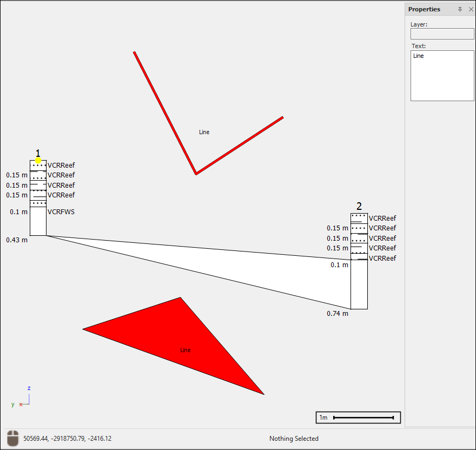476x450 pixels.
Task: Click the Nothing Selected status text
Action: click(x=294, y=439)
